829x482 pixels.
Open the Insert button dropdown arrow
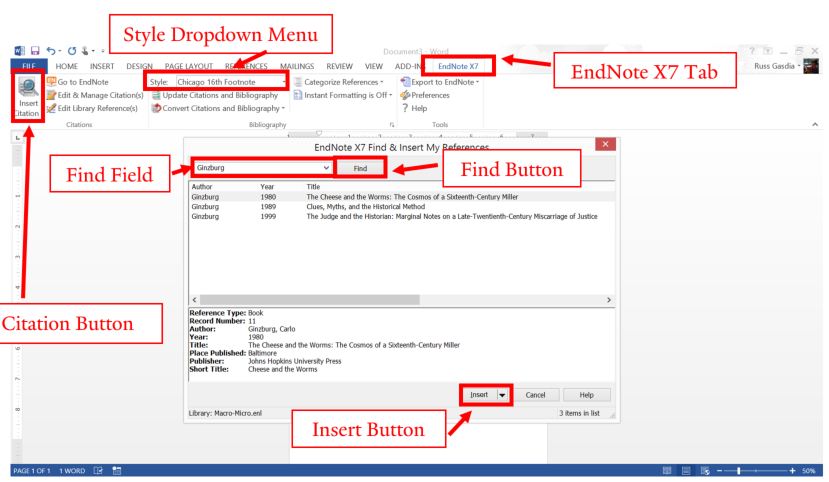click(x=502, y=395)
